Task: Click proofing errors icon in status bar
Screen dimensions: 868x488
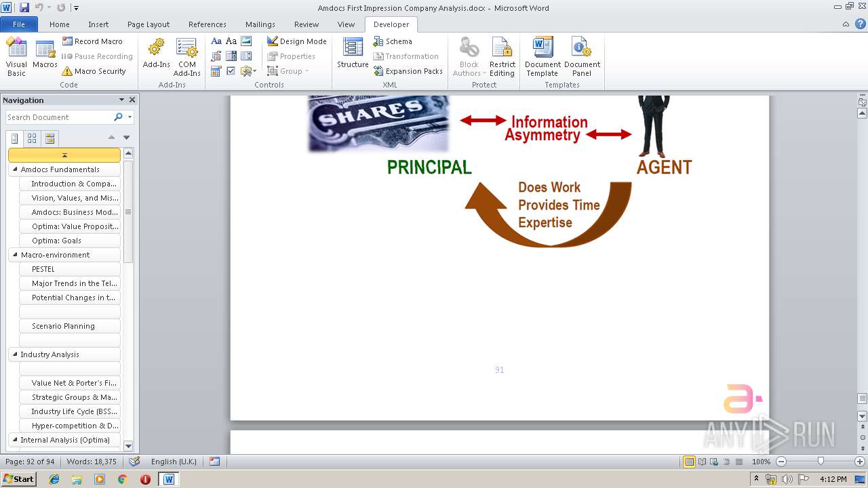Action: [x=134, y=462]
